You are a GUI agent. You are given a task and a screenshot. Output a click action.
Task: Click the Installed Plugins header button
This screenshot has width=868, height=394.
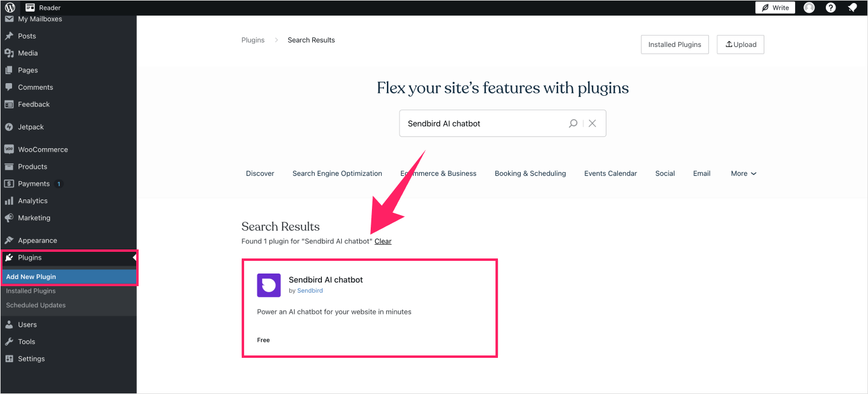[x=675, y=45]
